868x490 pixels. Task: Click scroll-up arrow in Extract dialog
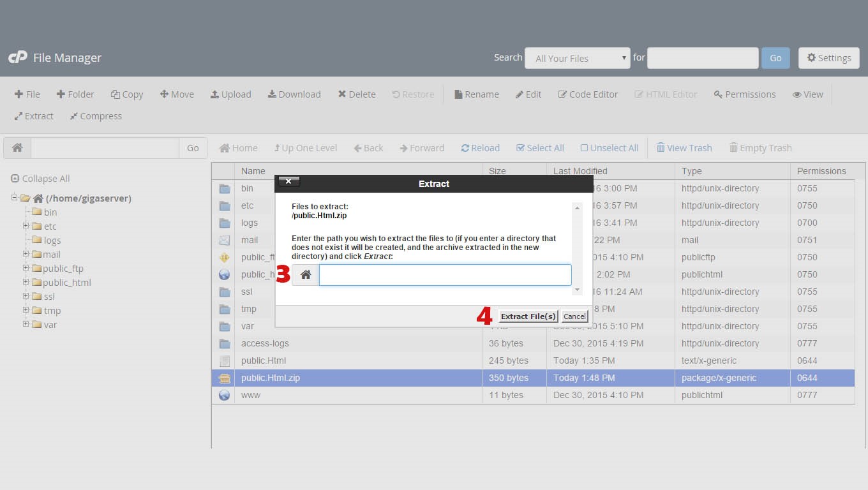click(x=577, y=208)
